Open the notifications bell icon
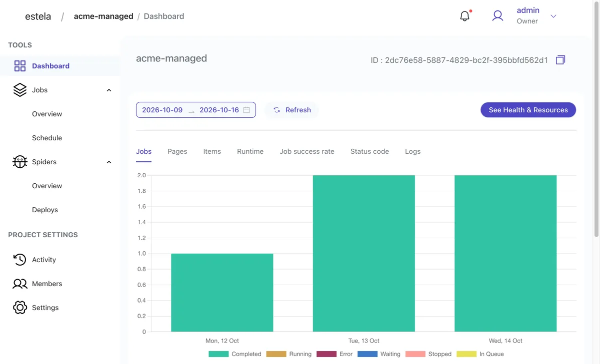600x364 pixels. [465, 16]
